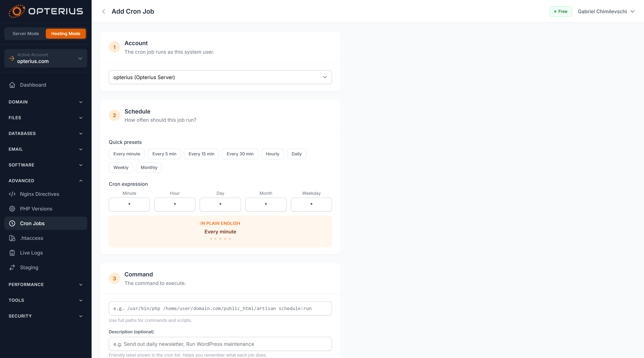Click the command input field
The width and height of the screenshot is (644, 358).
(x=220, y=308)
